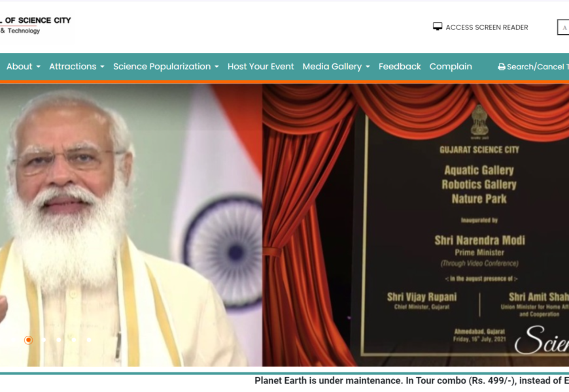Viewport: 569px width, 392px height.
Task: Select the third carousel slide dot
Action: pyautogui.click(x=58, y=340)
